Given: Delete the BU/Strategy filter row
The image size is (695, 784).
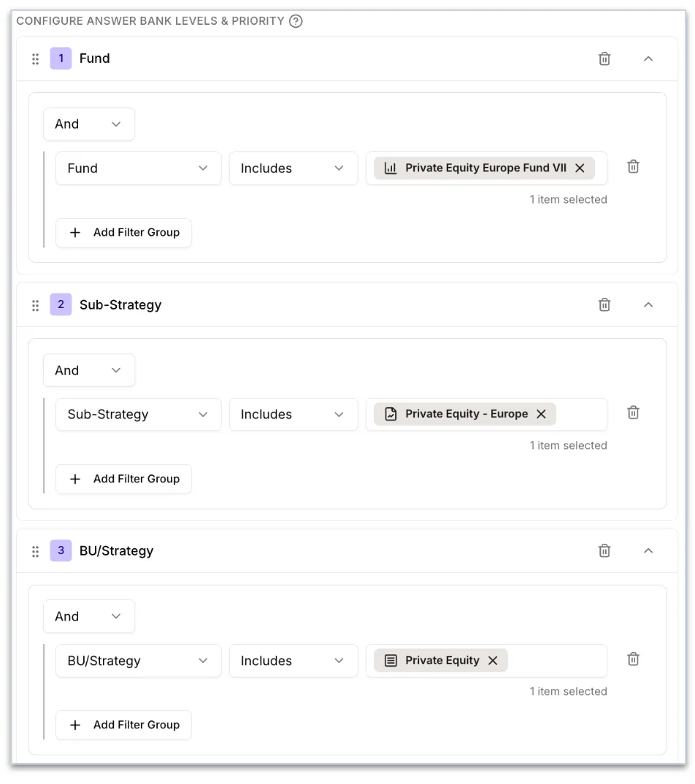Looking at the screenshot, I should tap(634, 659).
